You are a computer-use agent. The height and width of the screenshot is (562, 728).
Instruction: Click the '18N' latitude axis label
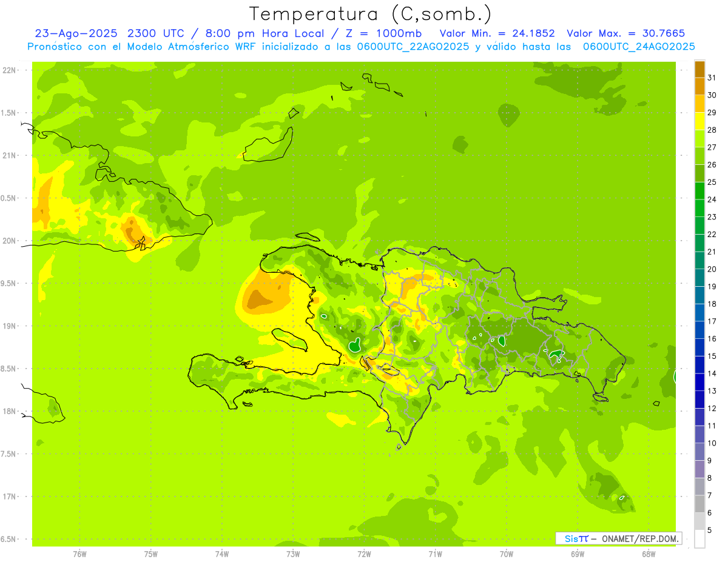coord(9,412)
